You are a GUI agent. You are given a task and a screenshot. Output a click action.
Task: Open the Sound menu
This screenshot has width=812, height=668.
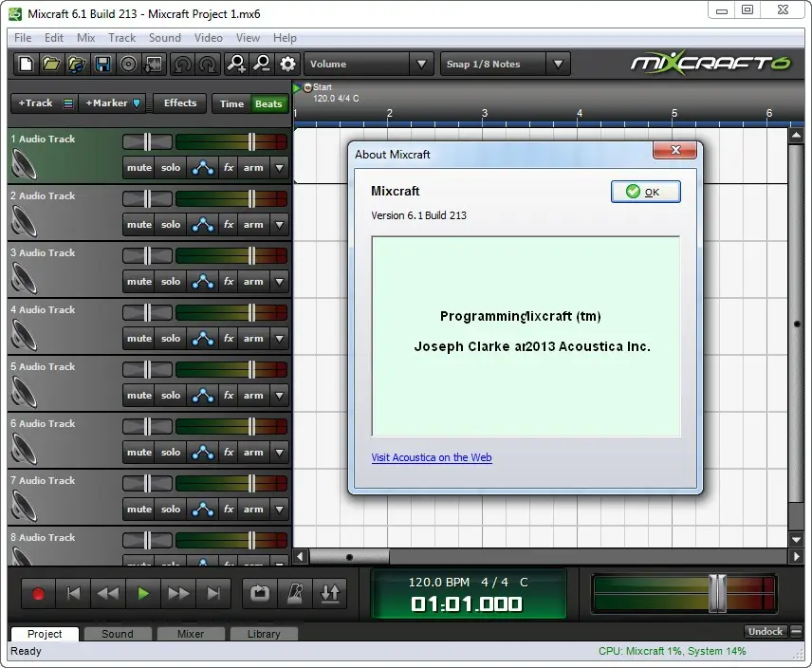(165, 38)
